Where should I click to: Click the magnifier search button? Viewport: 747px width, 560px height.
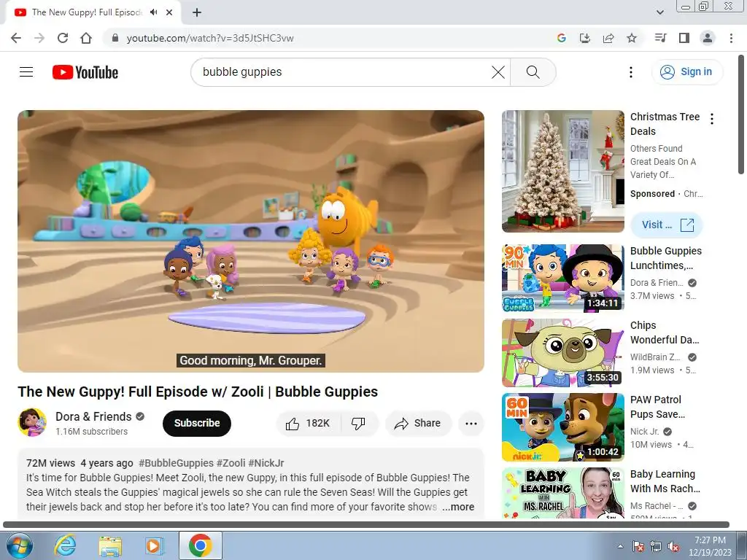[533, 72]
